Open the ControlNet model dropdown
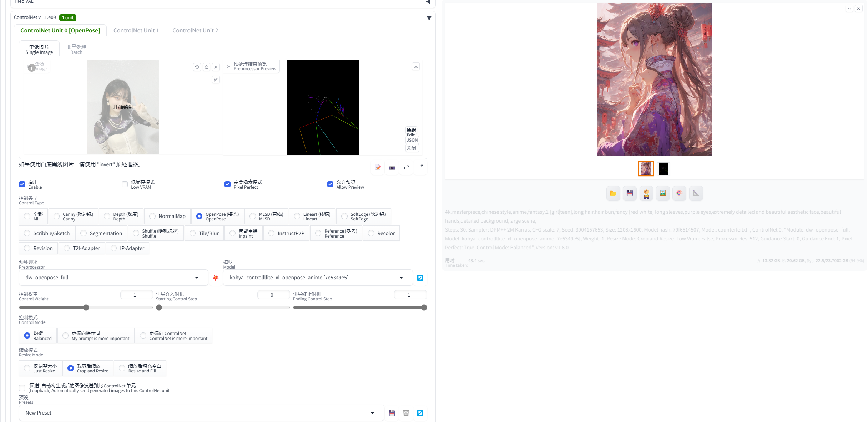Screen dimensions: 868x422 click(317, 278)
